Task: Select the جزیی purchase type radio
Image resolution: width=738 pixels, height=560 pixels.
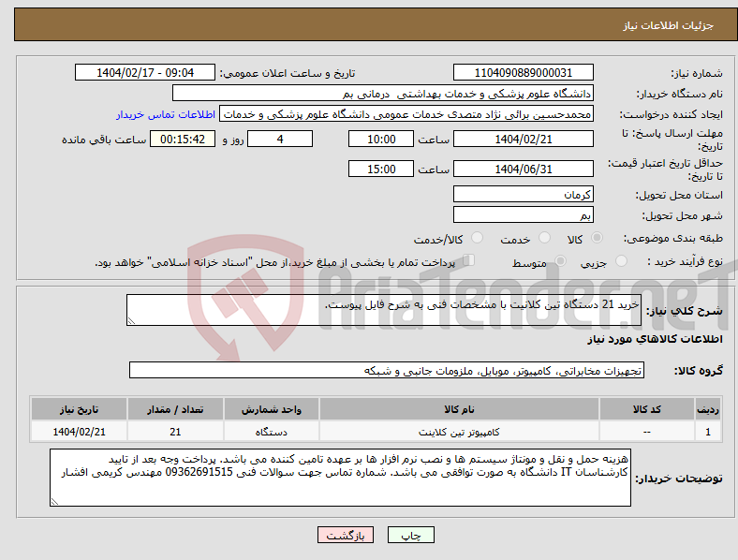Action: tap(621, 260)
